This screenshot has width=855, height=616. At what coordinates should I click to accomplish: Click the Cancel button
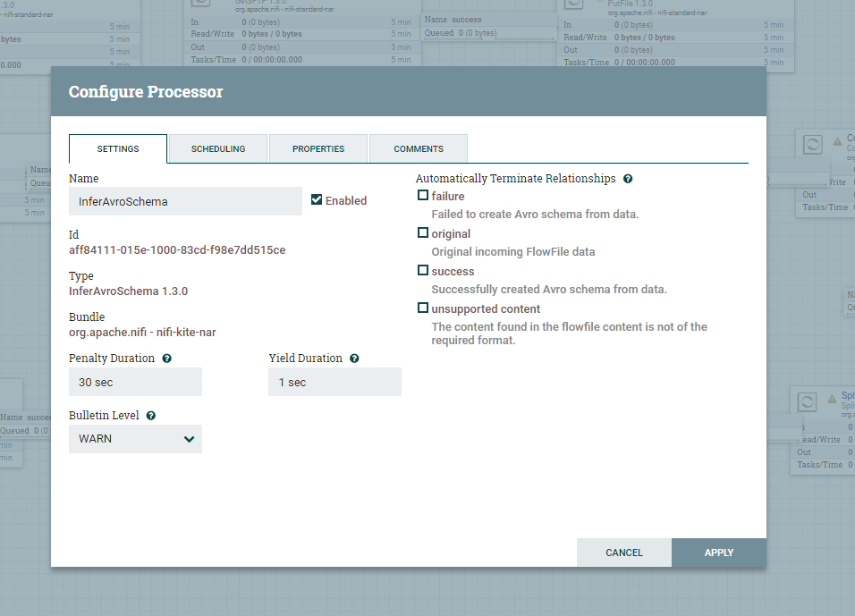(x=624, y=553)
